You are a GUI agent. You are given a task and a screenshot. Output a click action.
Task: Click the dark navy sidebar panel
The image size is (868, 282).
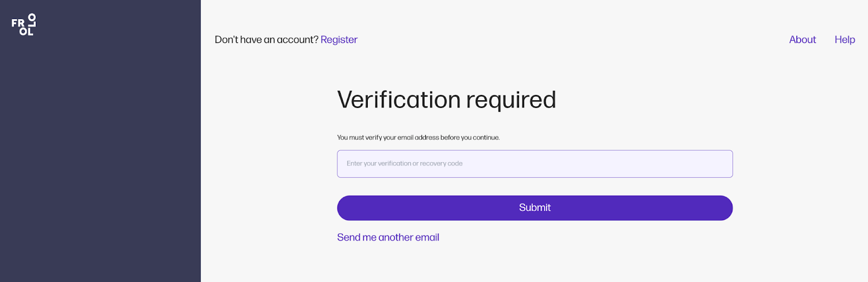tap(100, 163)
